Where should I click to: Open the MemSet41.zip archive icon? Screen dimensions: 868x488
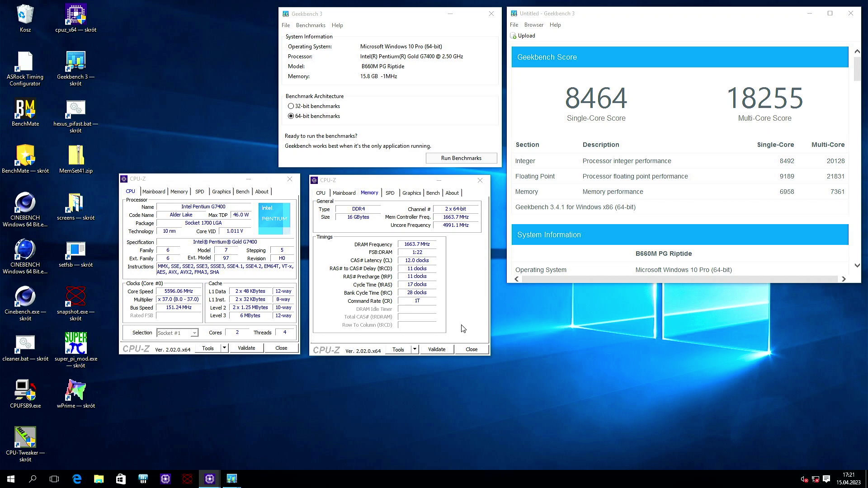(x=75, y=155)
